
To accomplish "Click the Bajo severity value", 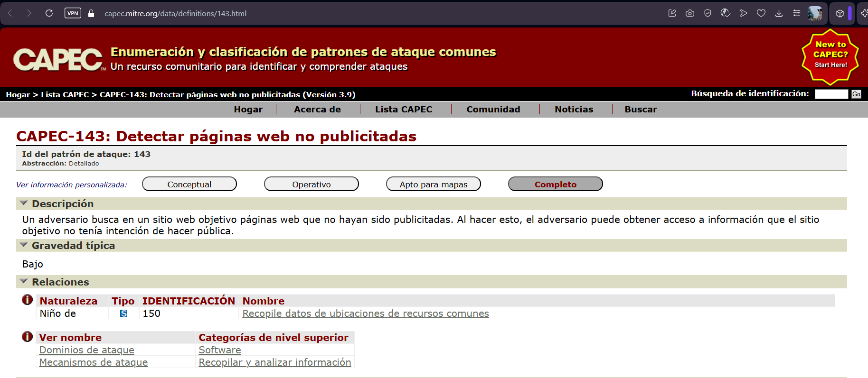I will pos(33,264).
